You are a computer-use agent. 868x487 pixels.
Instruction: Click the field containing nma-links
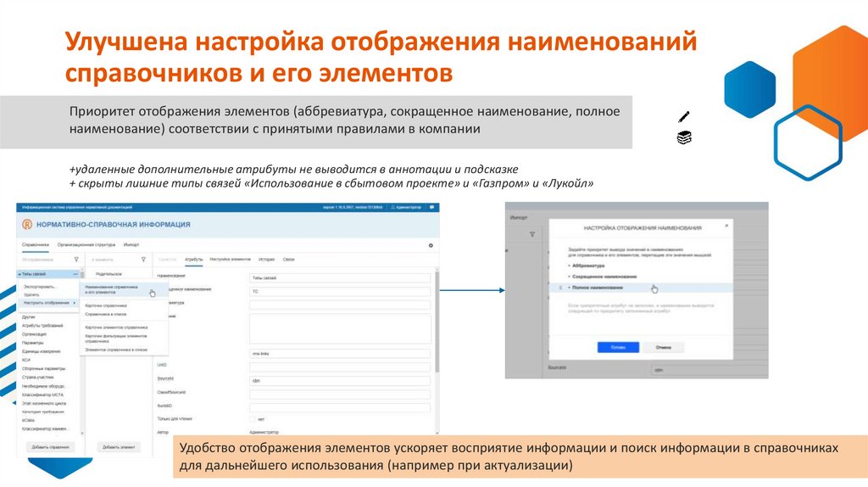339,354
